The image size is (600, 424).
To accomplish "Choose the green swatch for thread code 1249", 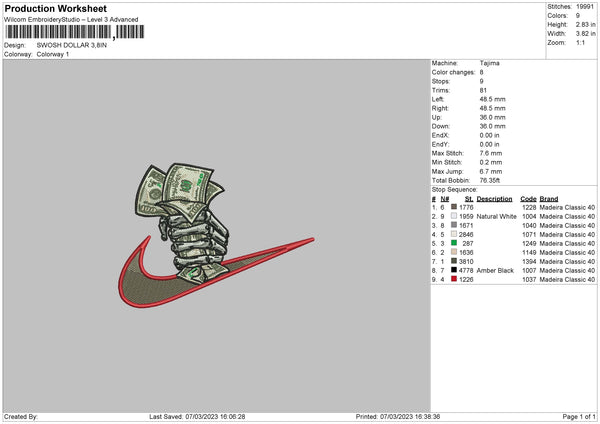I will point(454,243).
